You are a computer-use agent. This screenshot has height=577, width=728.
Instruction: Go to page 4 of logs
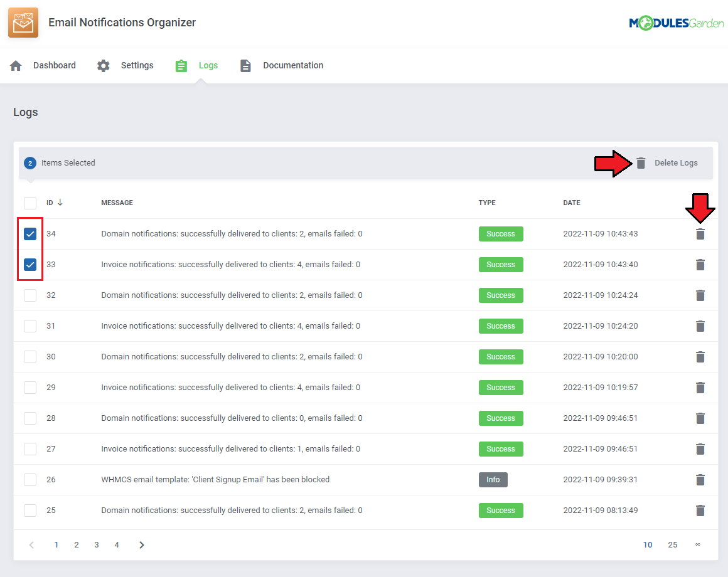click(x=117, y=545)
